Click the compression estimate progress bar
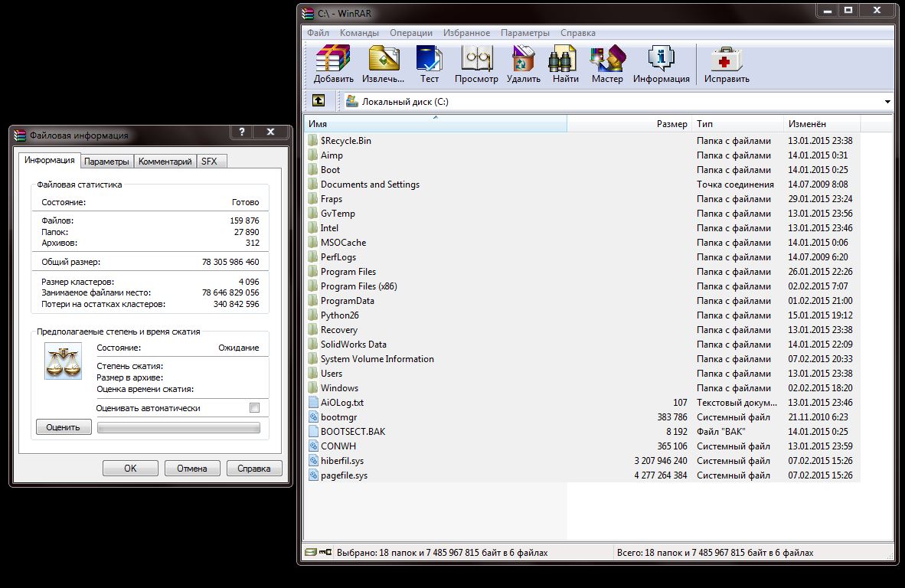This screenshot has height=588, width=905. (178, 428)
